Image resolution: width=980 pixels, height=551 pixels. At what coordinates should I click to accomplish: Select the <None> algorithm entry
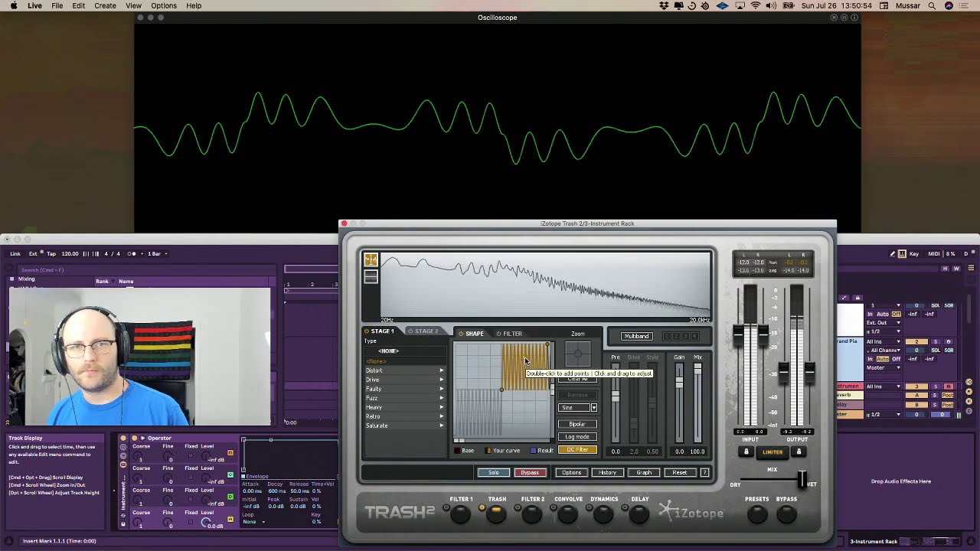(404, 361)
